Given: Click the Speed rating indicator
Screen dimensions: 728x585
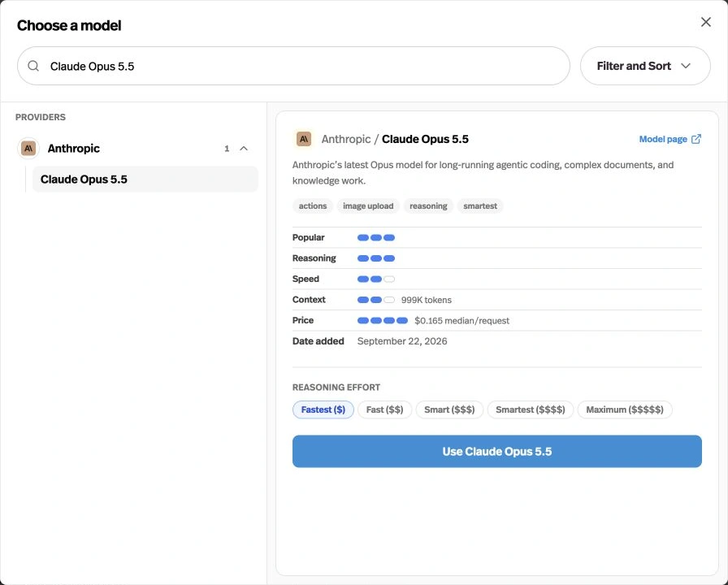Looking at the screenshot, I should pos(376,279).
